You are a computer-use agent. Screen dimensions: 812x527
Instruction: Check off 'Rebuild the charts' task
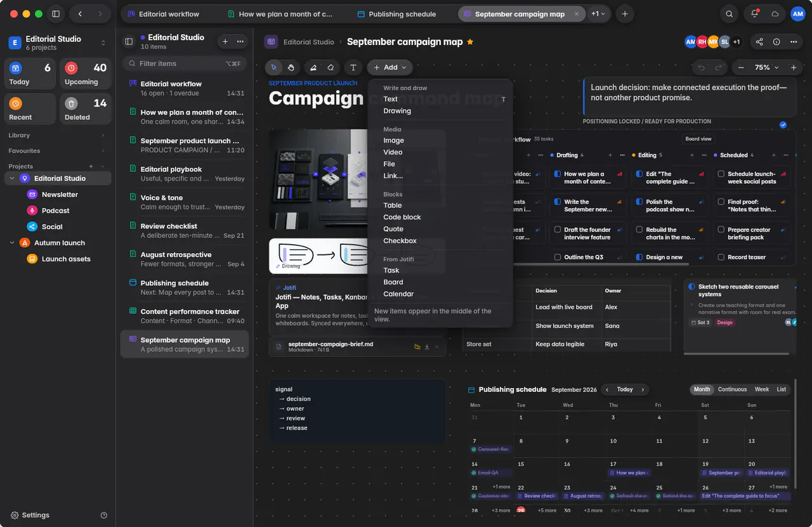[x=639, y=230]
